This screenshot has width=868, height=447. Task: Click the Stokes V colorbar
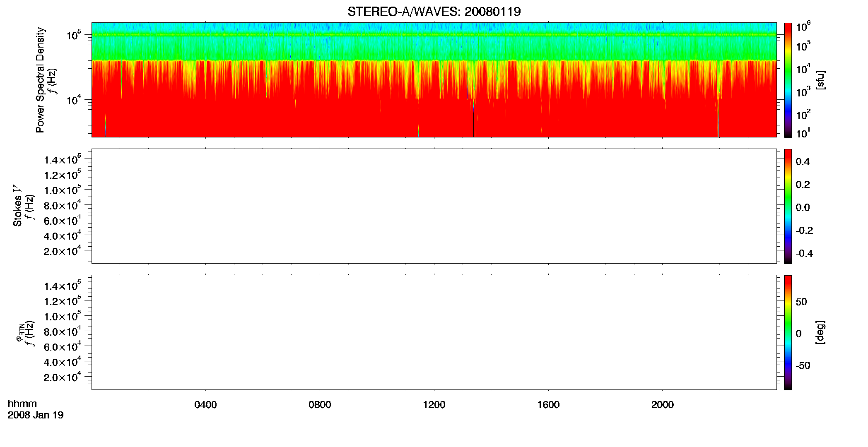pos(788,206)
